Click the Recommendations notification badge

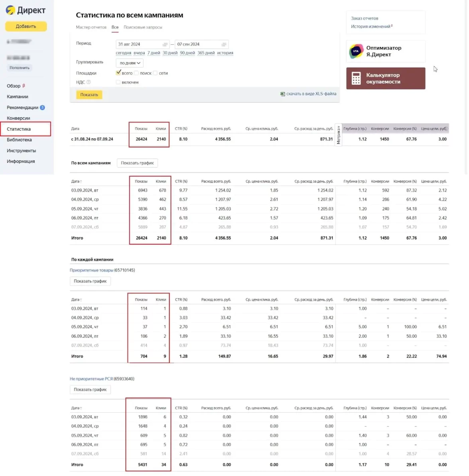(43, 108)
